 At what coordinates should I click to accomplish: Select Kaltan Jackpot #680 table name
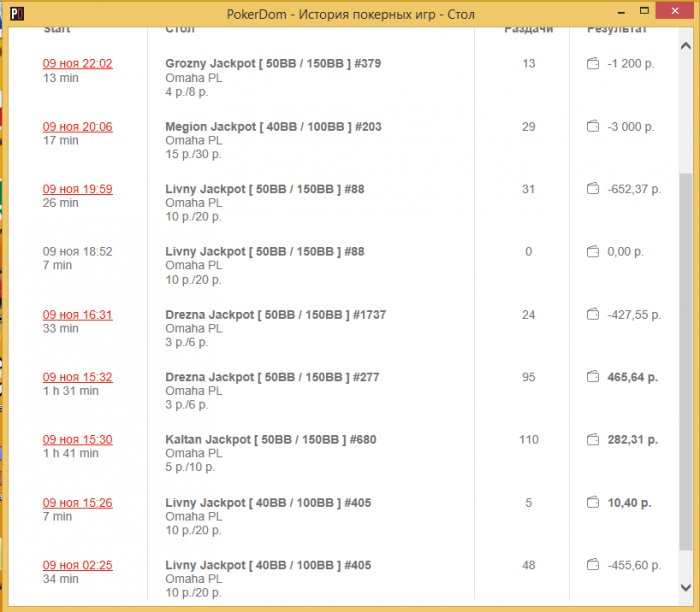click(271, 440)
